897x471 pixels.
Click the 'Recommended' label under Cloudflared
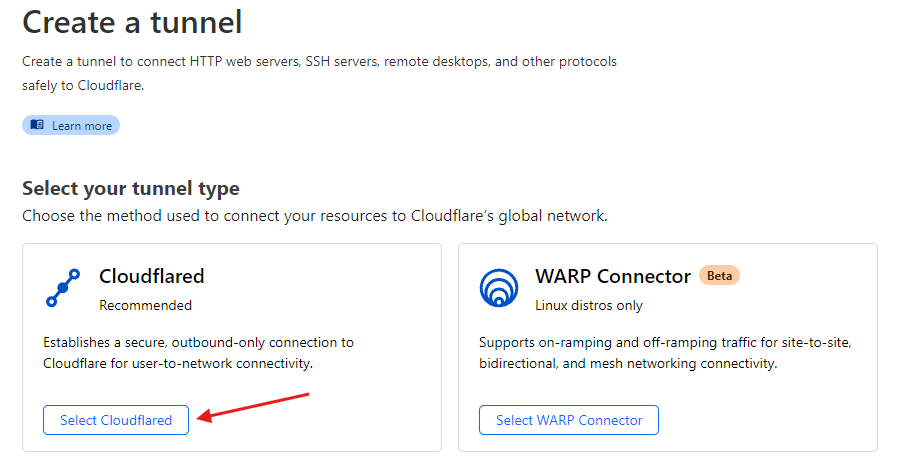pos(145,306)
